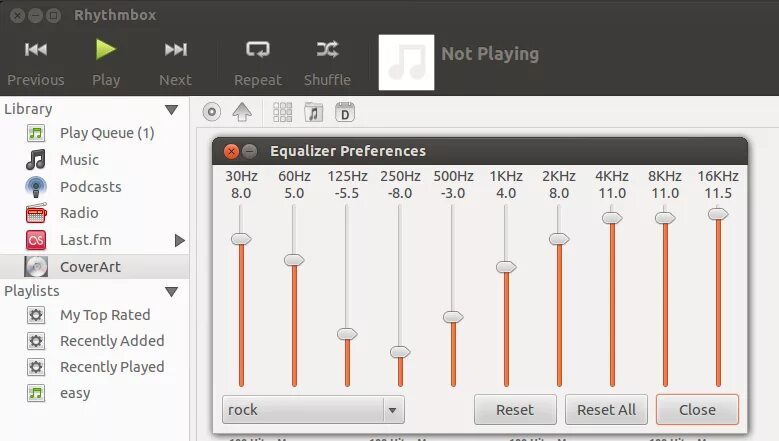
Task: Click the 1KHz equalizer slider handle
Action: (506, 267)
